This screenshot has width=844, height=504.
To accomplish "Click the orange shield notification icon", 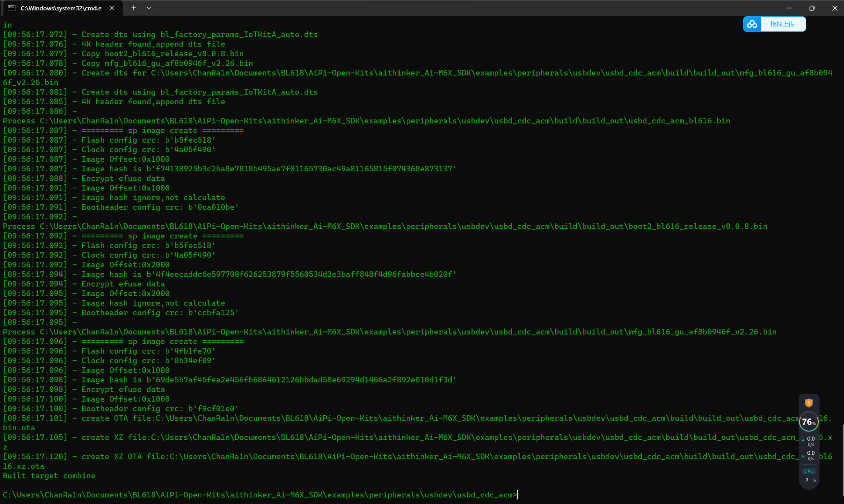I will [x=809, y=403].
